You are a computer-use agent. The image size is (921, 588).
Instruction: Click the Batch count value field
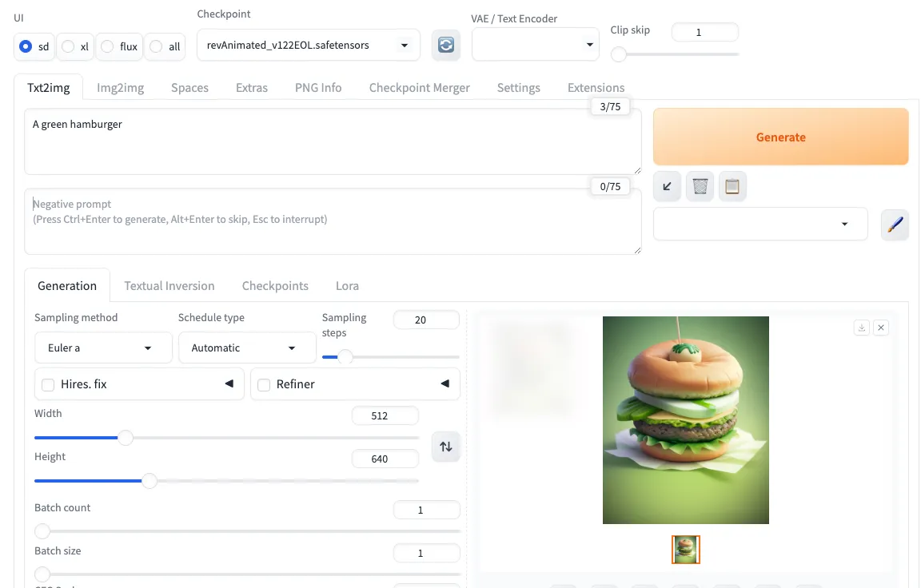(426, 510)
